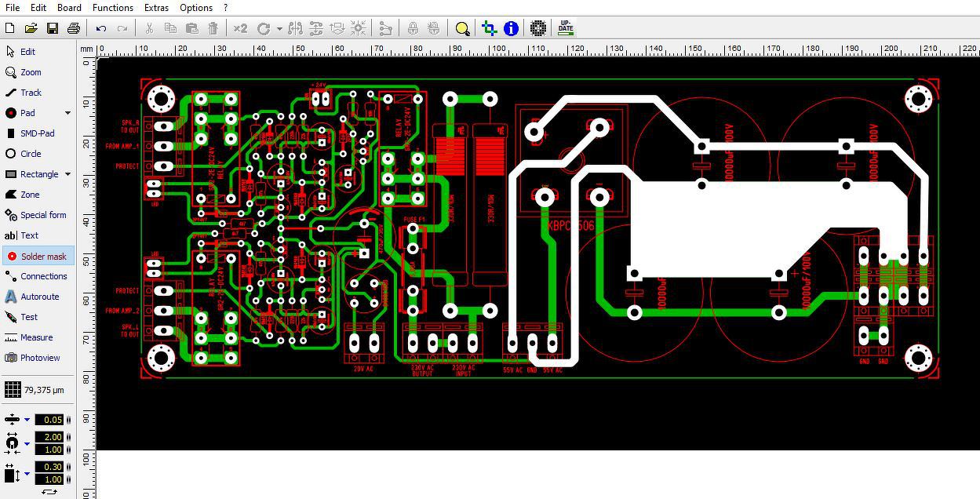This screenshot has height=499, width=980.
Task: Swap SMD pad width and height
Action: point(49,492)
